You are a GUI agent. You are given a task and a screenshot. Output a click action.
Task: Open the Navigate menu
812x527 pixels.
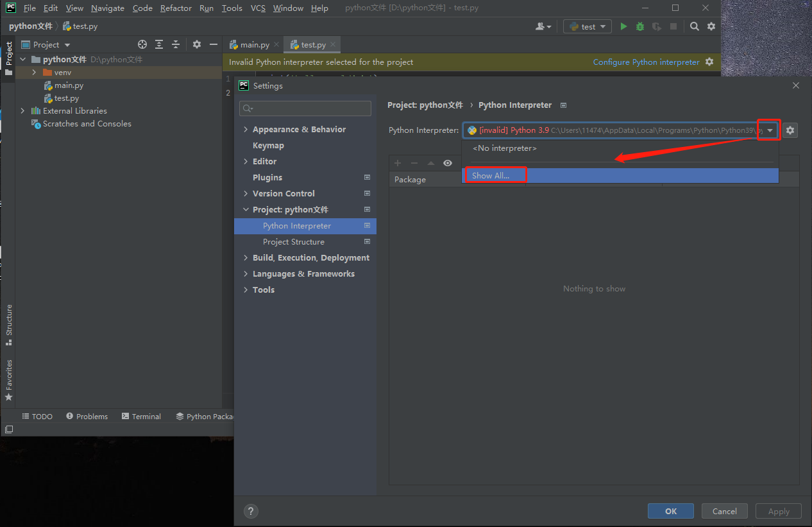pyautogui.click(x=108, y=8)
